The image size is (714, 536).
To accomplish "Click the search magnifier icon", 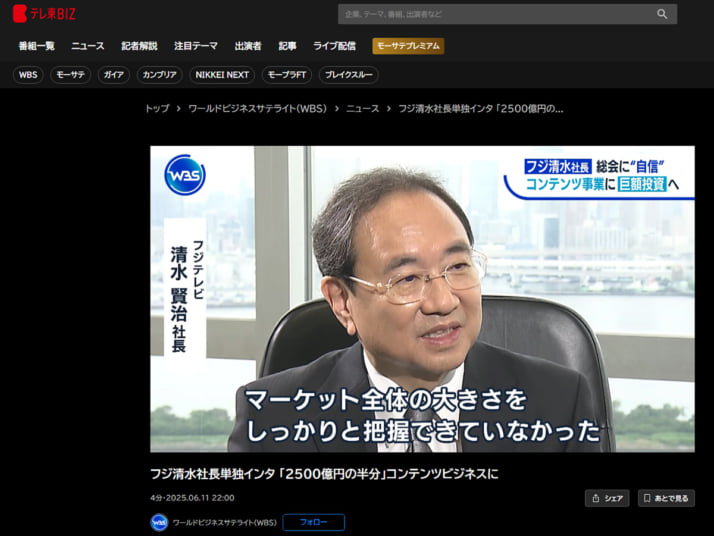I will click(x=662, y=14).
